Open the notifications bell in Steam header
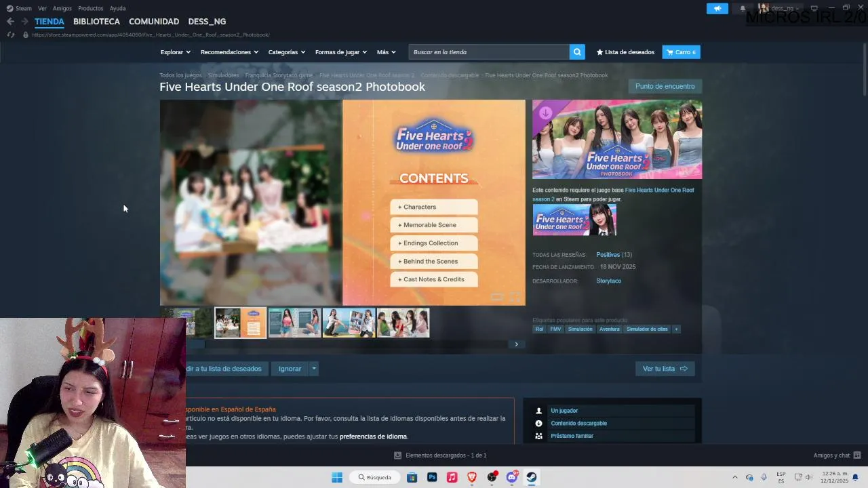Screen dimensions: 868x488 pyautogui.click(x=743, y=8)
